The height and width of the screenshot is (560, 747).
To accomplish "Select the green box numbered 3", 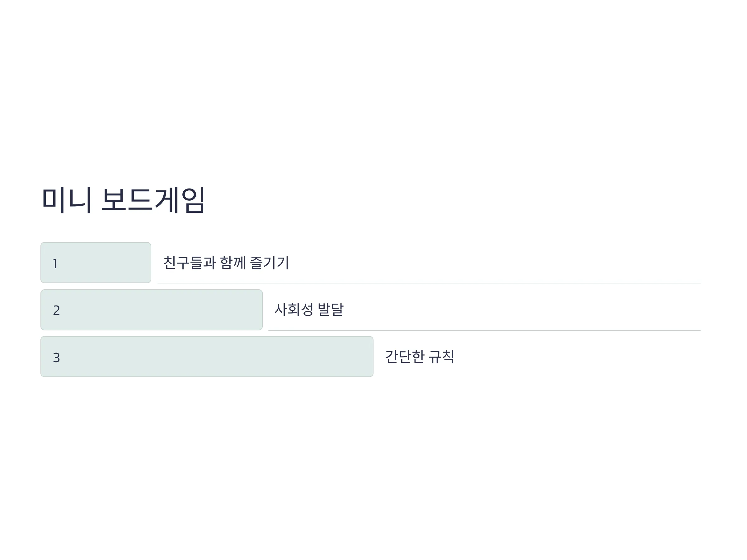I will tap(207, 357).
